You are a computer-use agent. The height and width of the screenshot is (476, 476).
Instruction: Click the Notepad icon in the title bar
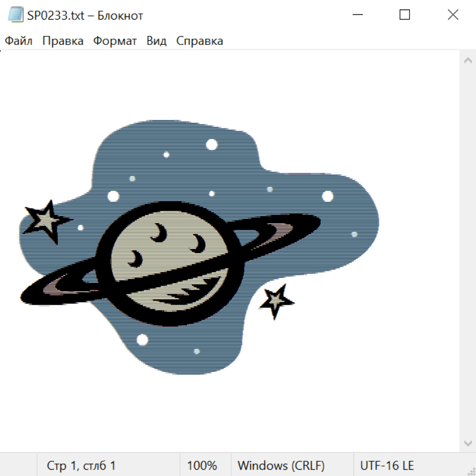(16, 15)
